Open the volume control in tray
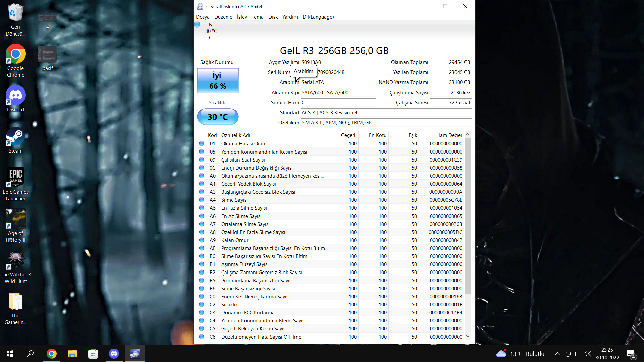Viewport: 644px width, 362px height. (588, 354)
